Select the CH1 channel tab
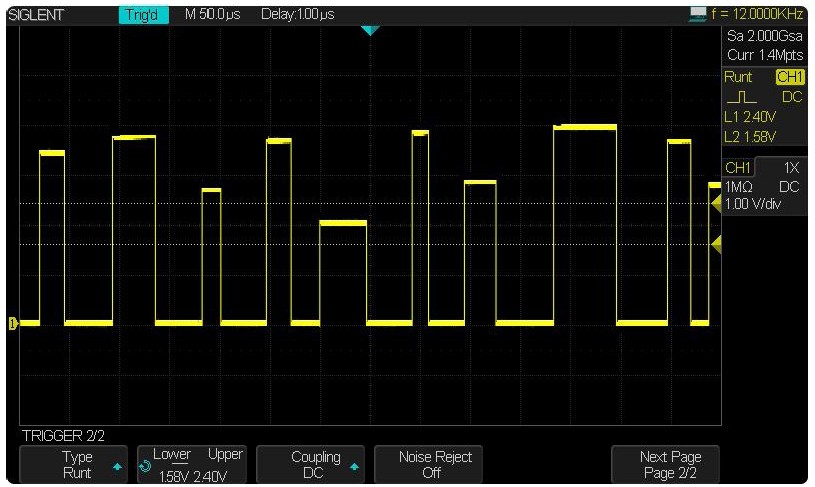 coord(738,167)
